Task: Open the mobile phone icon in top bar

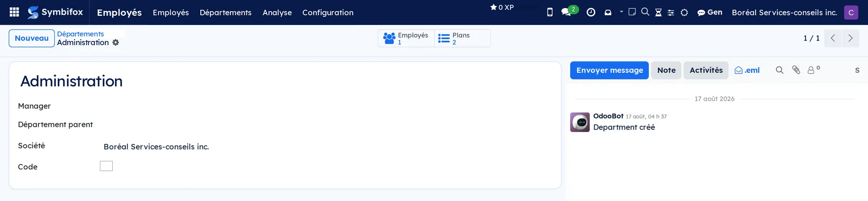Action: point(550,12)
